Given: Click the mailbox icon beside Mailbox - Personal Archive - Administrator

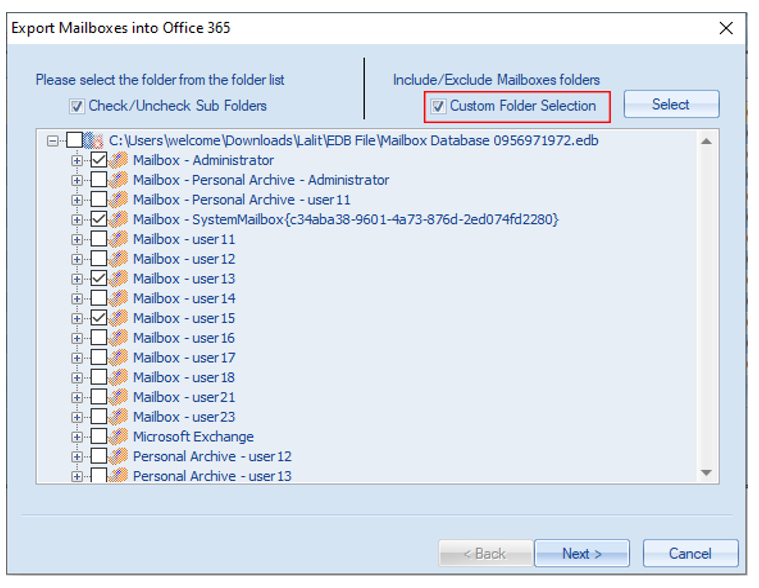Looking at the screenshot, I should click(119, 180).
